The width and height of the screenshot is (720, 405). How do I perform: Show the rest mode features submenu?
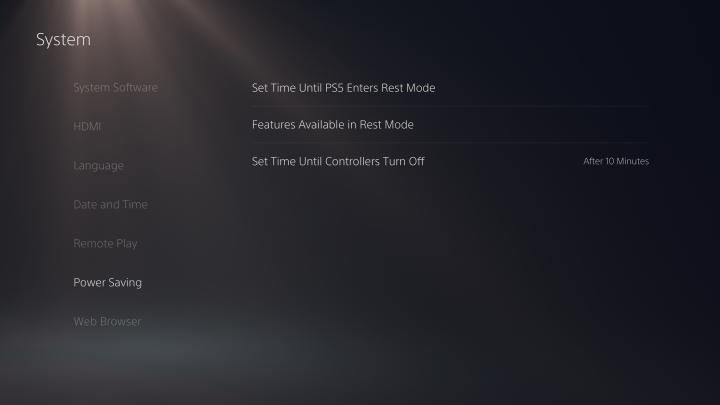[x=450, y=124]
